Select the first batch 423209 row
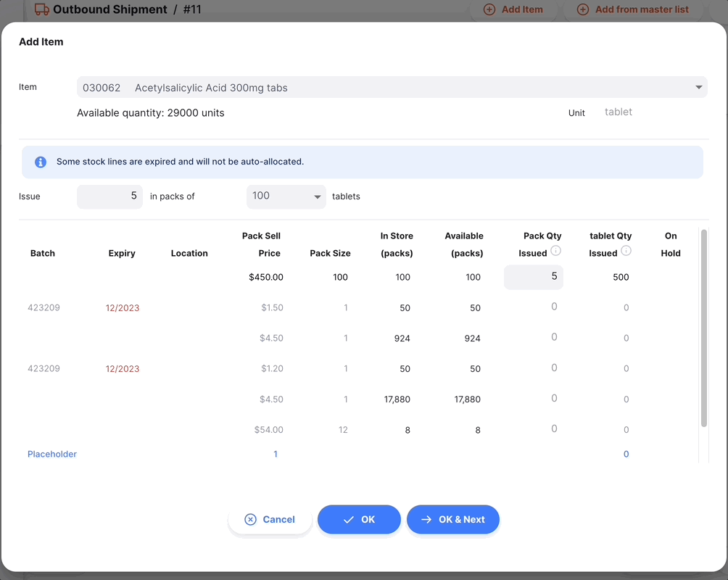The image size is (728, 580). tap(357, 307)
